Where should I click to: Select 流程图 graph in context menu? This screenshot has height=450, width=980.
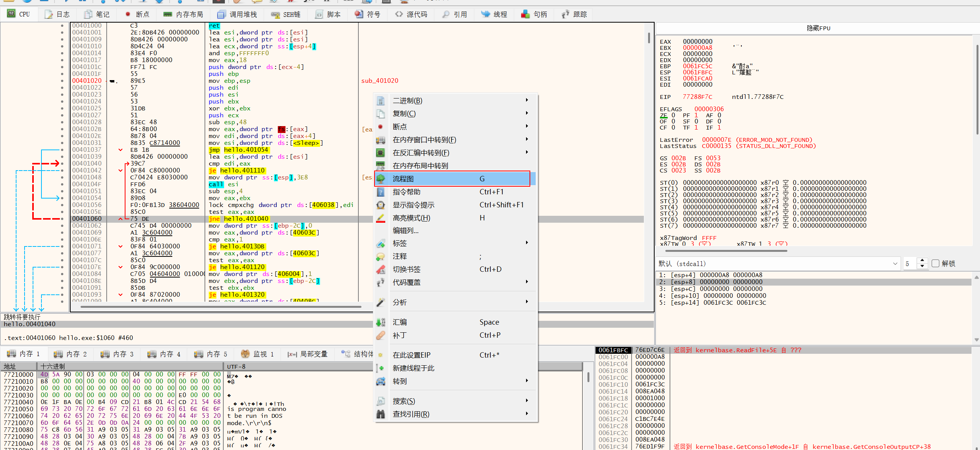pyautogui.click(x=455, y=179)
